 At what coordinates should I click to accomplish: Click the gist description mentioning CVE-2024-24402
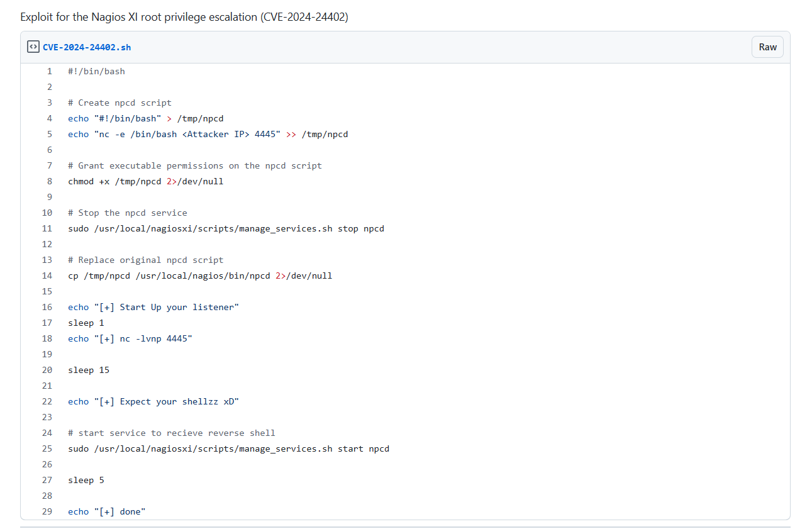click(x=184, y=17)
